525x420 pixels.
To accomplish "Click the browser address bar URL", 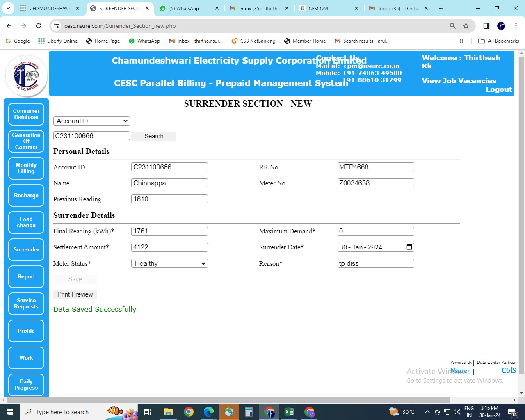I will pyautogui.click(x=120, y=26).
